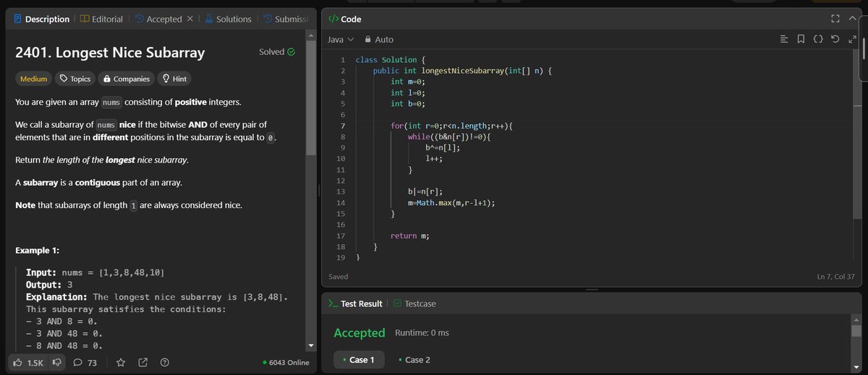This screenshot has height=375, width=868.
Task: Select test Case 1
Action: point(358,360)
